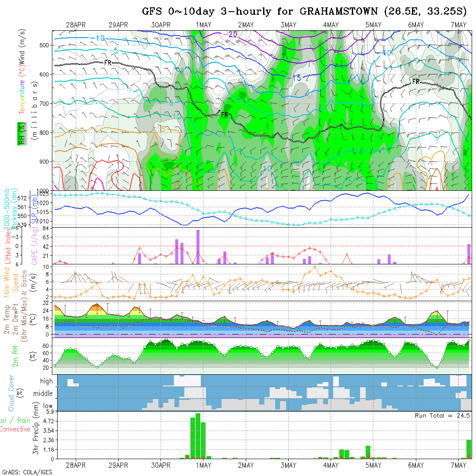Select the 30APR label on the top axis
Viewport: 476px width, 476px height.
pyautogui.click(x=161, y=25)
